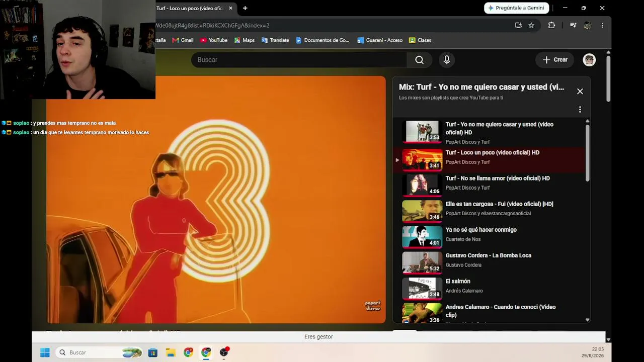Open OBS Studio from the taskbar
Viewport: 644px width, 362px height.
pyautogui.click(x=224, y=352)
